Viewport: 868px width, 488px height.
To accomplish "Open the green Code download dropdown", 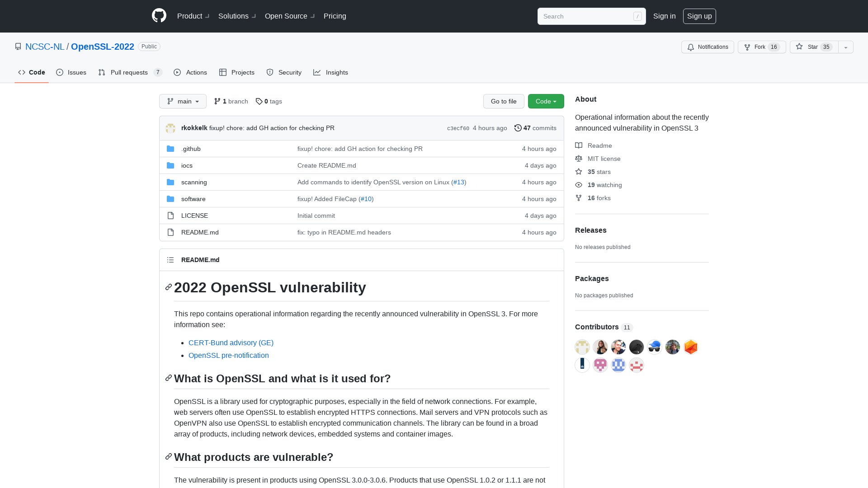I will (x=546, y=101).
